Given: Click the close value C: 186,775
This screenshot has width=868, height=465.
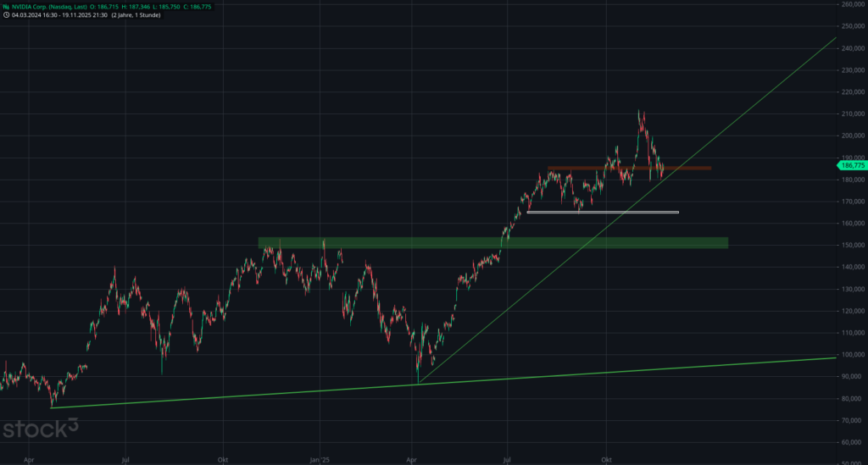Looking at the screenshot, I should [217, 6].
